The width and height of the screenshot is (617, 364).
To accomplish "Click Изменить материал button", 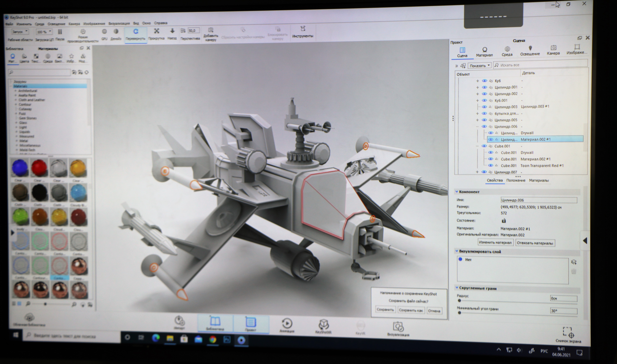I will point(495,242).
